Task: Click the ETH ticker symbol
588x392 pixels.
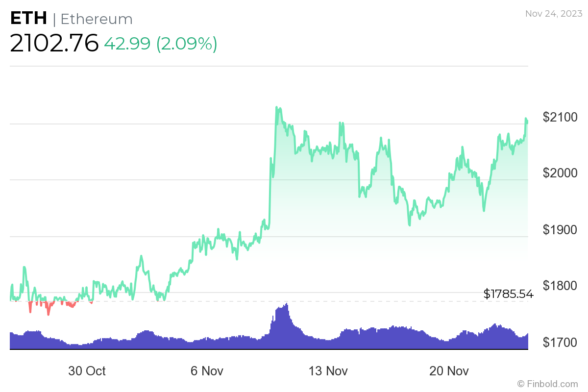Action: point(28,19)
